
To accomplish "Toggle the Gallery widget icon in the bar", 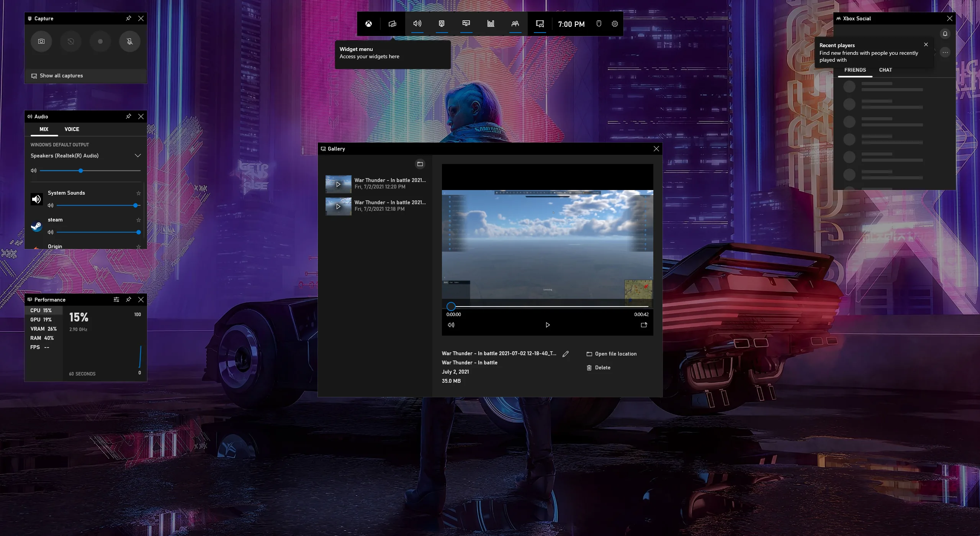I will tap(540, 24).
